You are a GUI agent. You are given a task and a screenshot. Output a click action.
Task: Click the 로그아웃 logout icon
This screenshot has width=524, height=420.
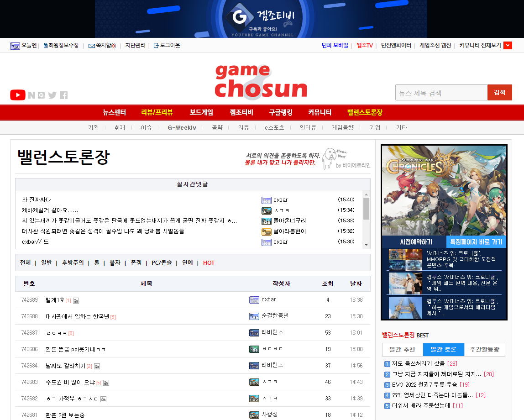(x=156, y=46)
